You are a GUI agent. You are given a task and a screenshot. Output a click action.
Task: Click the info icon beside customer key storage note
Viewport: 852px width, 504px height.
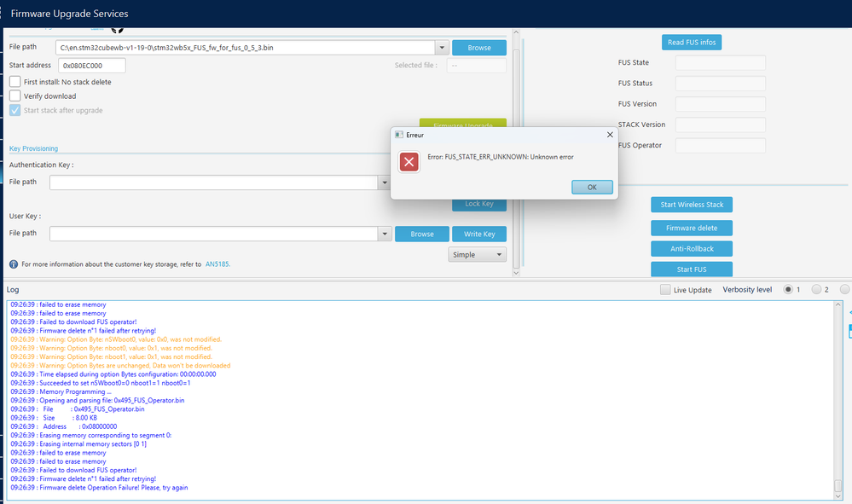pos(14,264)
